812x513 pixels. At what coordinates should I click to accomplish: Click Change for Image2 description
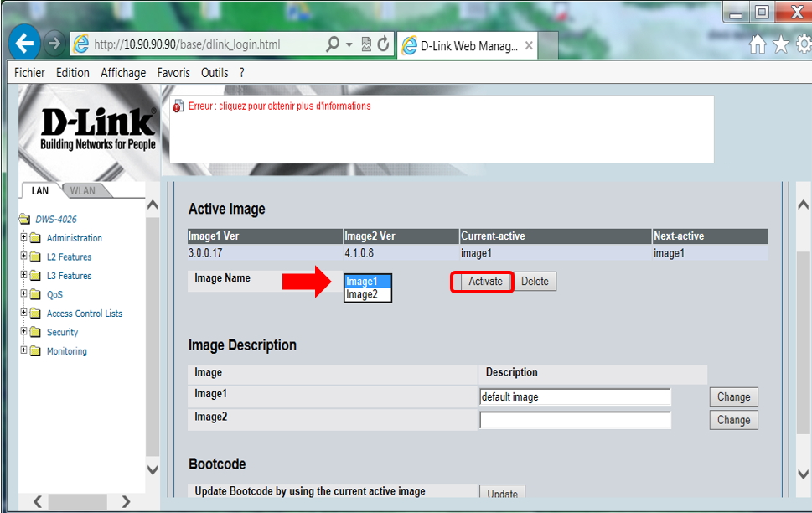(x=734, y=420)
